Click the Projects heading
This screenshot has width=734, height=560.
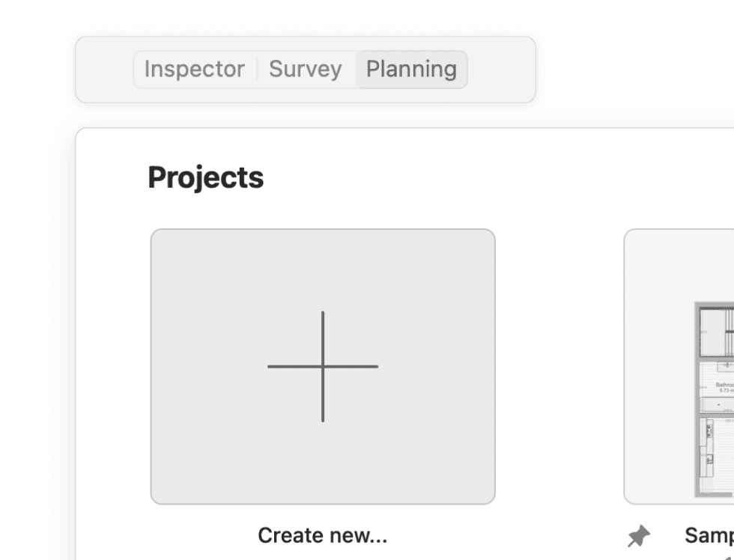point(206,177)
